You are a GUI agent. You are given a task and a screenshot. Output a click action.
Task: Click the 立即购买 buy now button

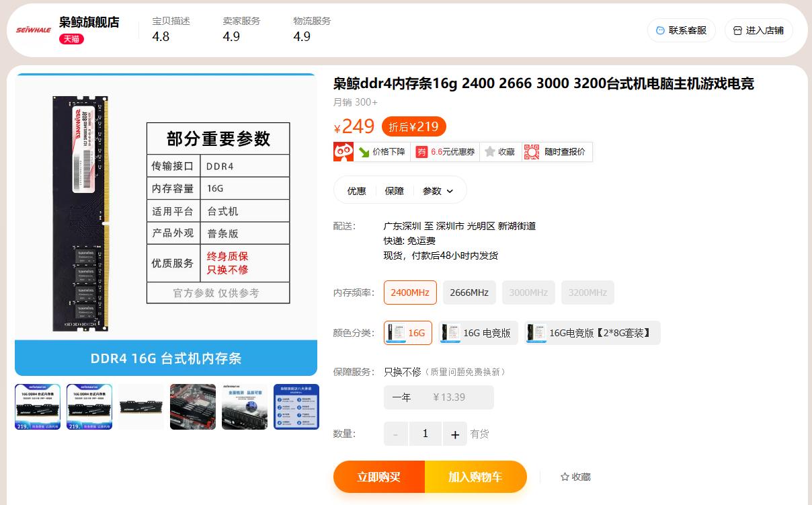(379, 476)
